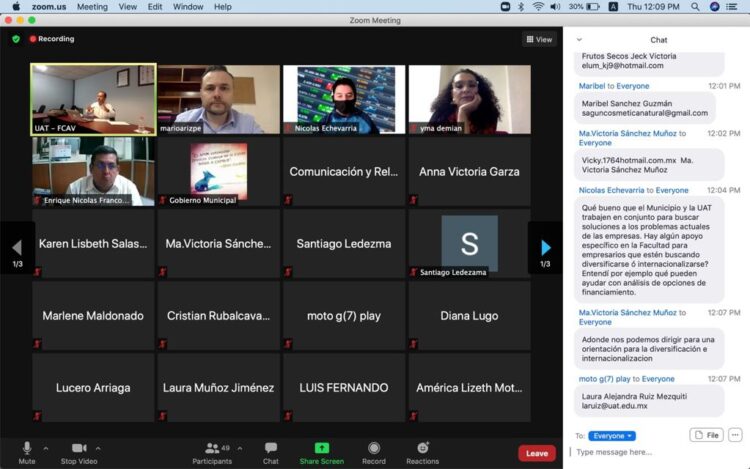750x469 pixels.
Task: Open video options arrow beside Stop Video
Action: point(98,448)
